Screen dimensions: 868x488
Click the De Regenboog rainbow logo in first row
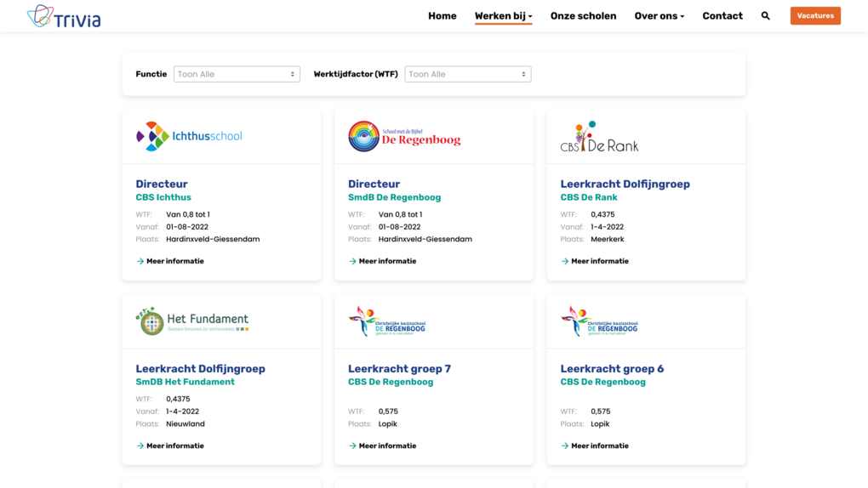[x=404, y=136]
